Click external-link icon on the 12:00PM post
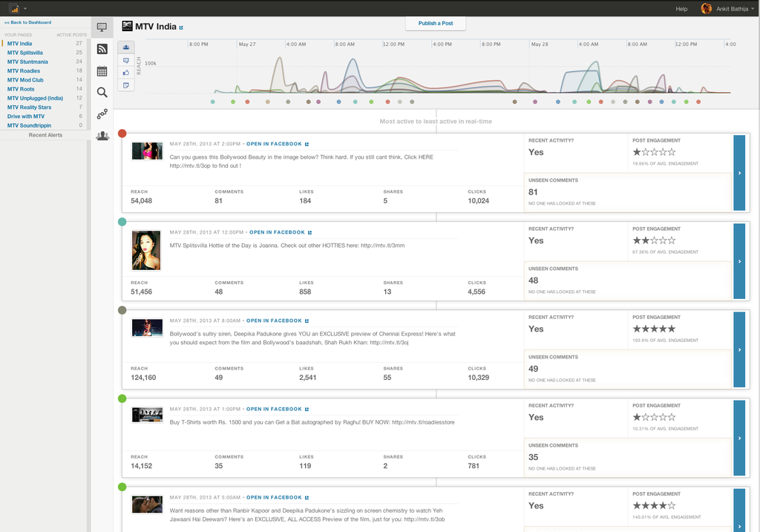This screenshot has width=760, height=532. [x=309, y=232]
